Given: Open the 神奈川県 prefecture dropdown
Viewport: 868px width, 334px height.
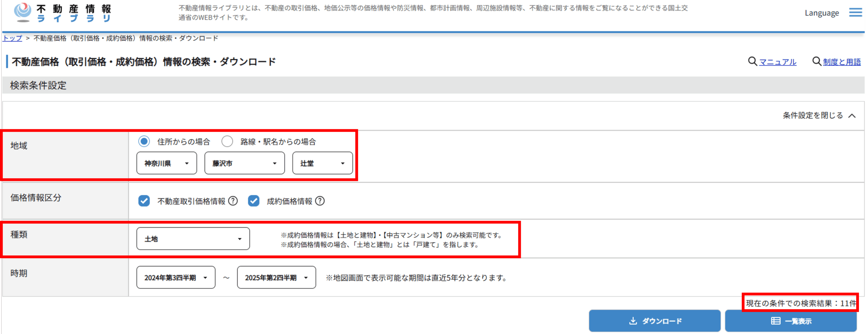Looking at the screenshot, I should click(x=166, y=163).
